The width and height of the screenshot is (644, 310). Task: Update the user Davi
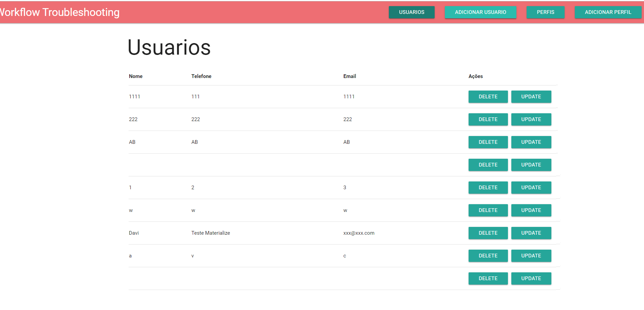pos(531,233)
